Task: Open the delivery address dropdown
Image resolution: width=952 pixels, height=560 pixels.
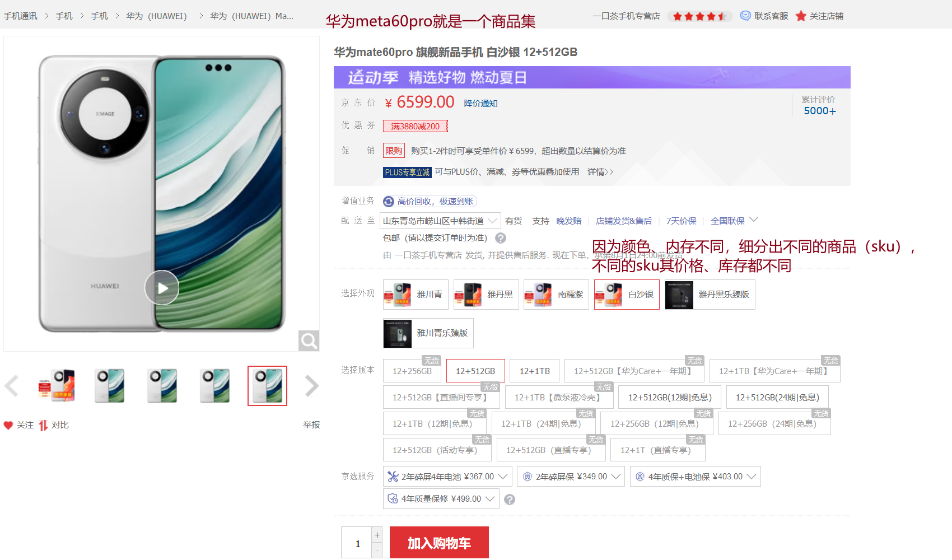Action: (440, 221)
